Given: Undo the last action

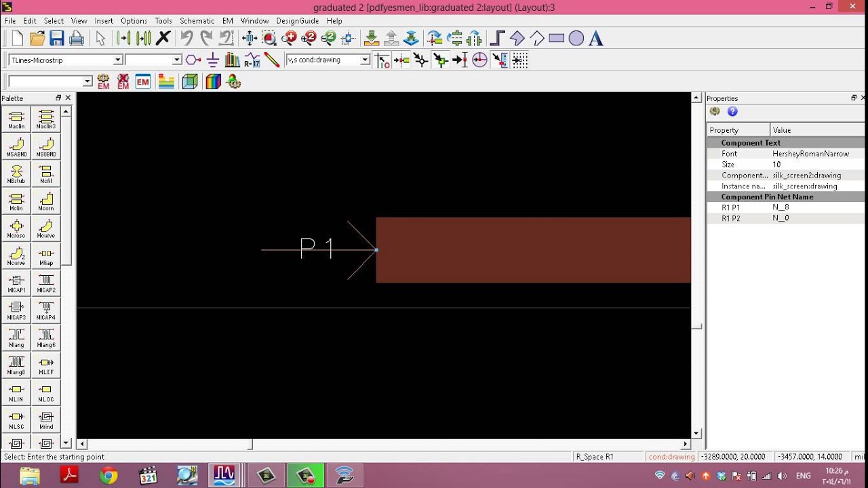Looking at the screenshot, I should tap(186, 39).
